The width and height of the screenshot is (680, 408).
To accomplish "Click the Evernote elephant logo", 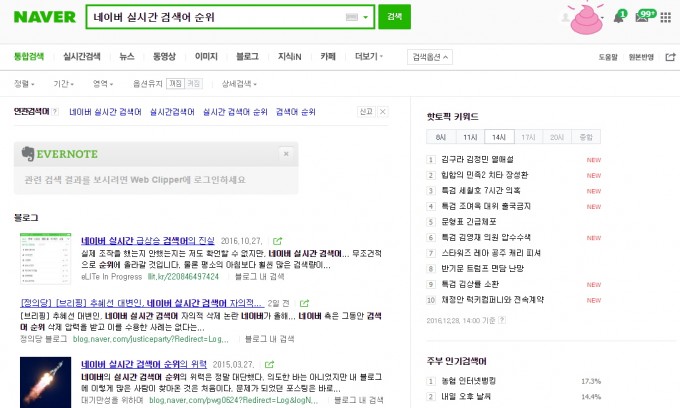I will tap(28, 154).
